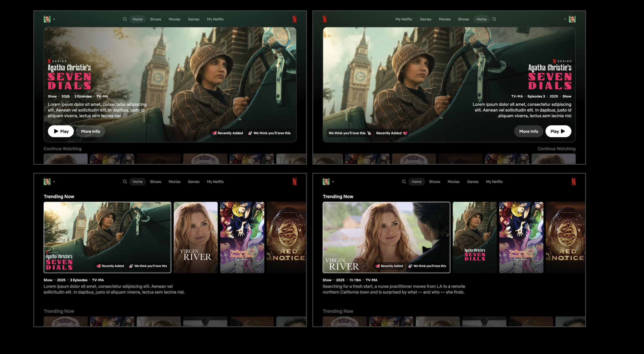This screenshot has height=354, width=644.
Task: Click profile avatar in bottom-left mockup
Action: 47,182
